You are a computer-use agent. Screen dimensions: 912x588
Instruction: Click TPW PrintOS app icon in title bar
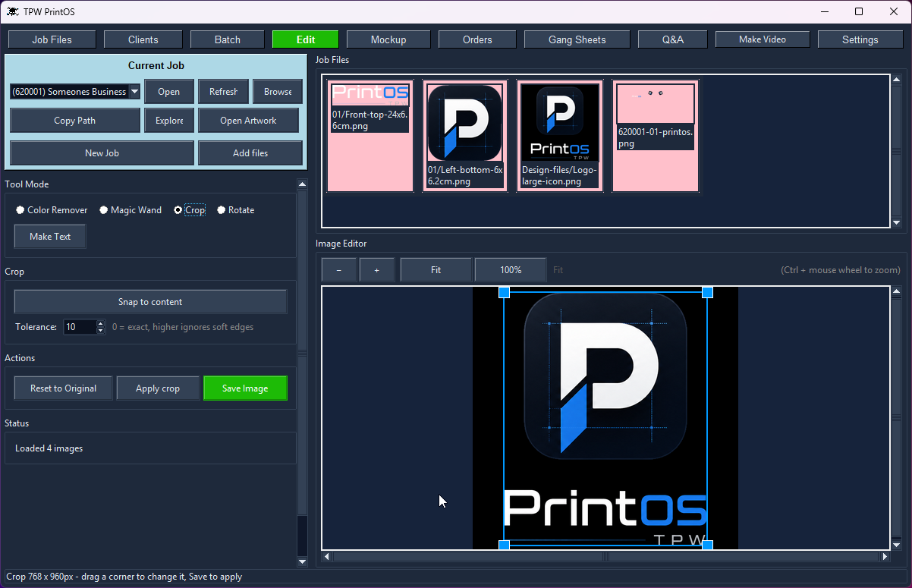click(13, 11)
